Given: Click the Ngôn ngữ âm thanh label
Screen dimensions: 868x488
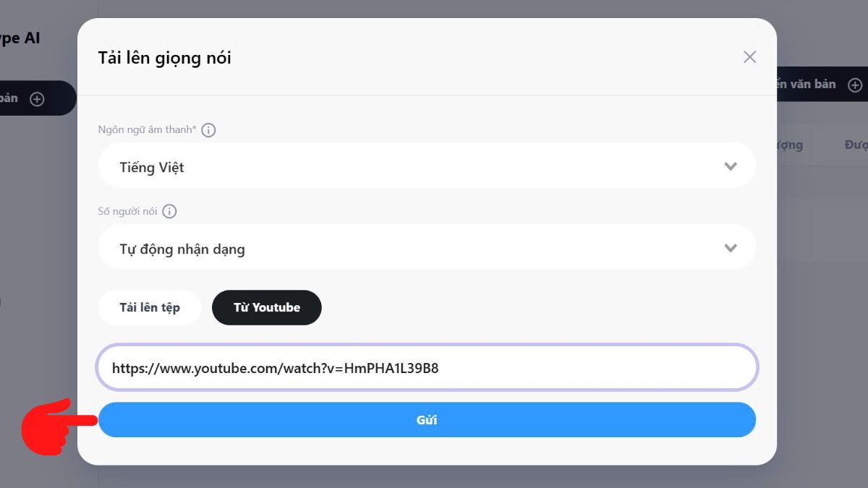Looking at the screenshot, I should click(147, 130).
